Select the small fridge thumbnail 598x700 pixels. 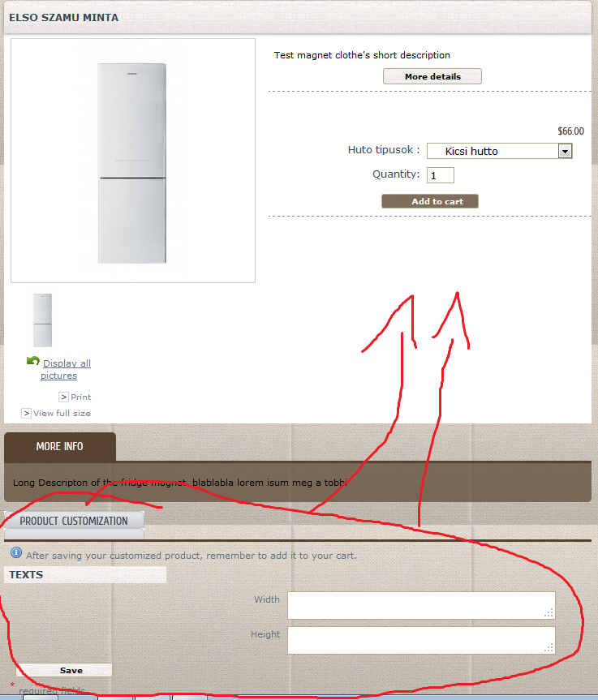[x=42, y=320]
